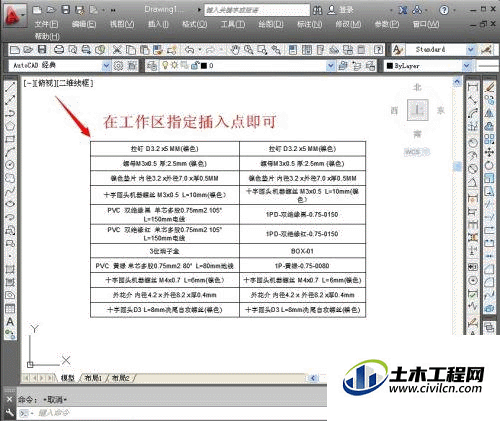500x421 pixels.
Task: Click the [二维线框] visual style label
Action: coord(76,83)
